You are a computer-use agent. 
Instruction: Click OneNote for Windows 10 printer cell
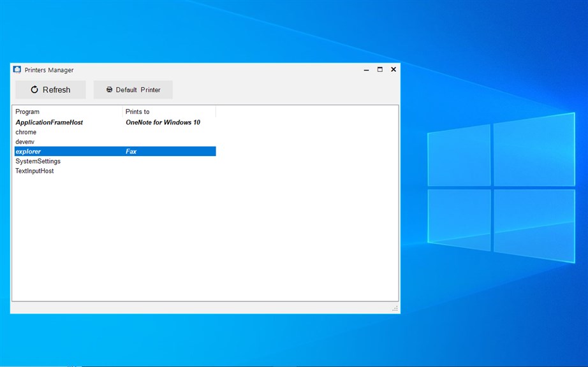coord(163,122)
